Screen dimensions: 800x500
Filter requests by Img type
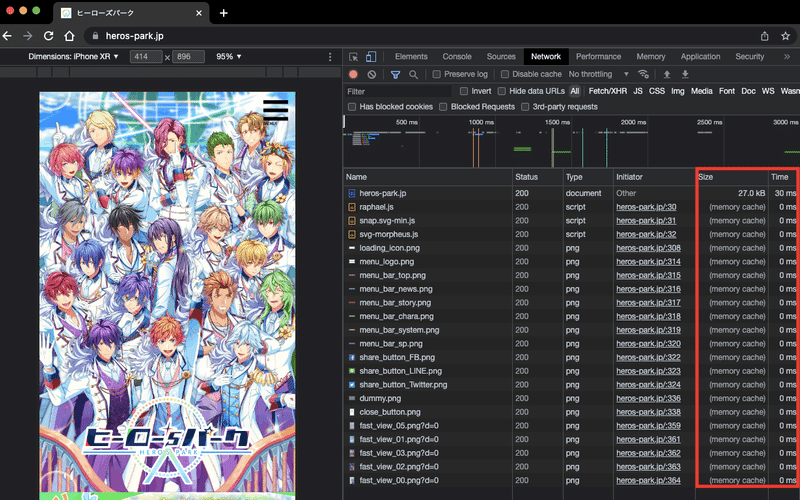coord(678,91)
